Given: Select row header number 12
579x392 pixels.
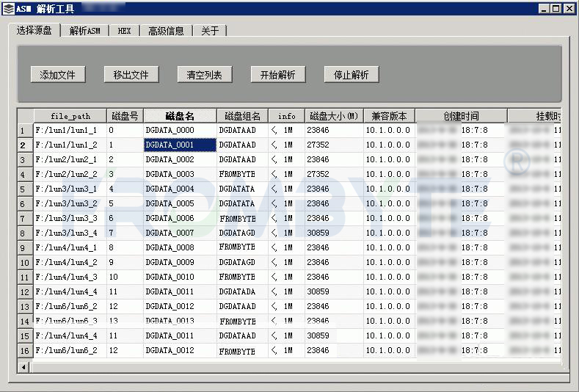Looking at the screenshot, I should [x=25, y=292].
